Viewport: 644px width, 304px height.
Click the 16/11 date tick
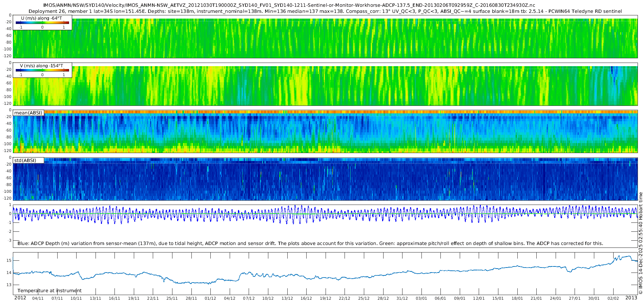coord(114,298)
